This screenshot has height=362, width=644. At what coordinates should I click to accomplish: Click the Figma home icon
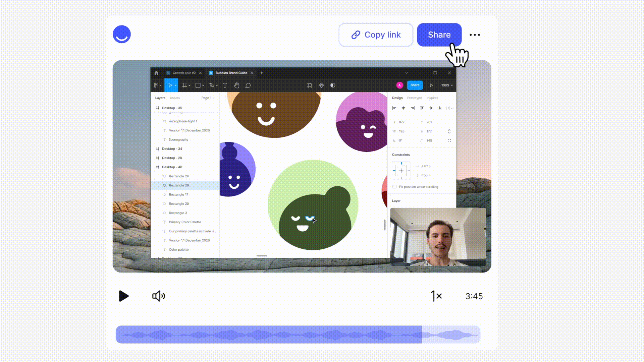tap(156, 73)
